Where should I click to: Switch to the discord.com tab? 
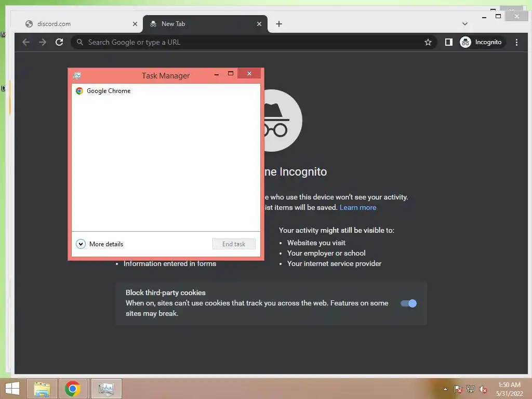pos(82,24)
